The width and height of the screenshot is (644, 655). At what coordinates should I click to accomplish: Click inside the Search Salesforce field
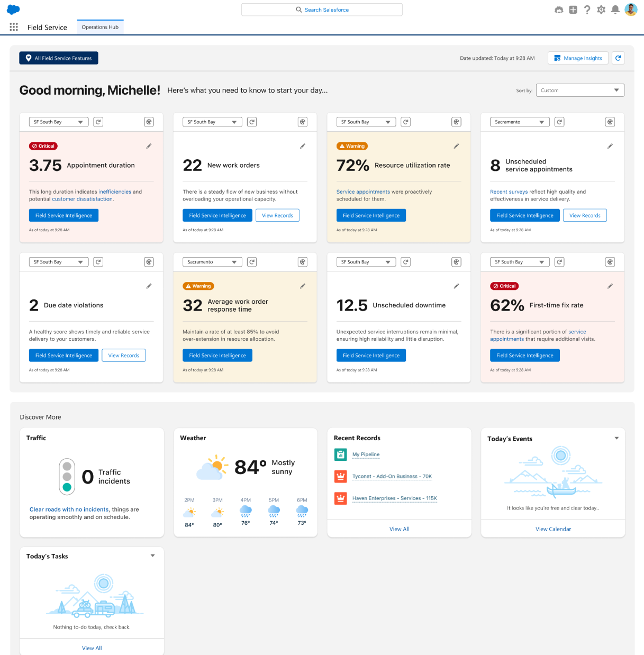tap(322, 10)
